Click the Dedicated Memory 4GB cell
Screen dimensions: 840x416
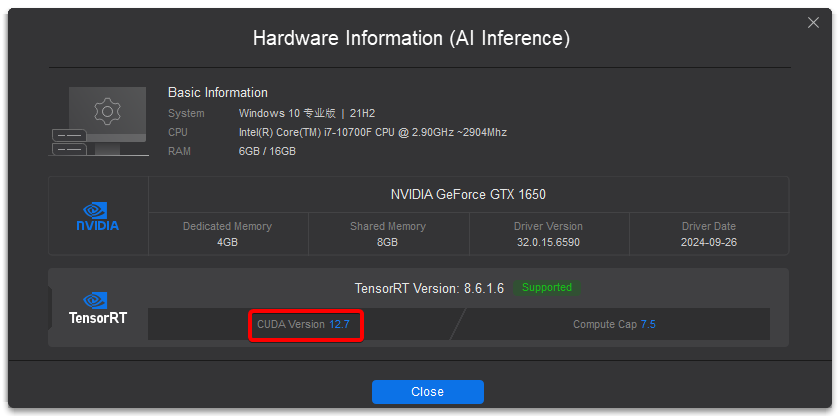(228, 234)
